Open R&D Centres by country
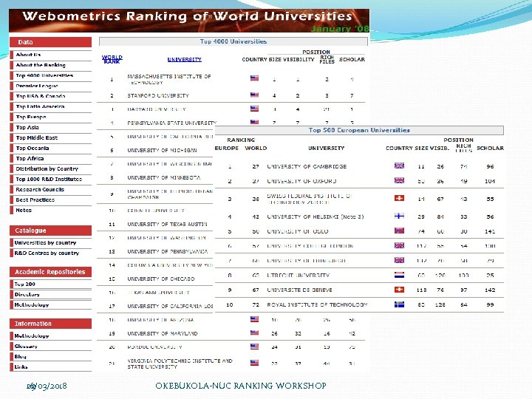 click(47, 253)
